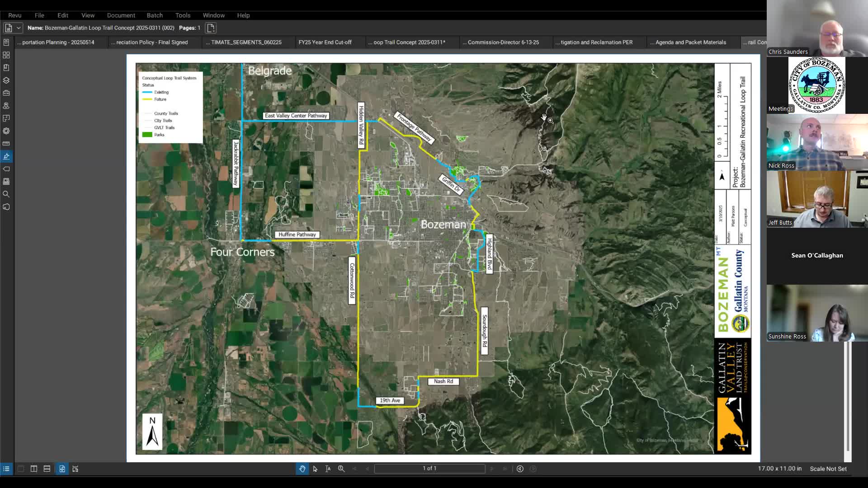
Task: Go to first page button
Action: (354, 469)
